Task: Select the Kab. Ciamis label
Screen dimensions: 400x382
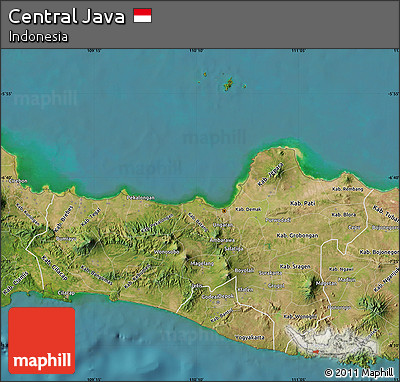Action: [x=16, y=282]
